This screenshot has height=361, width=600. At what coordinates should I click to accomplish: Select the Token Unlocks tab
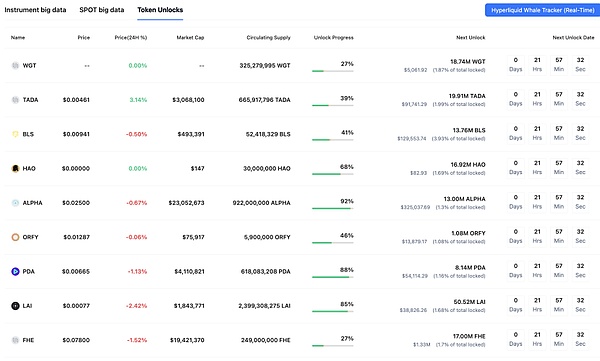pos(160,10)
